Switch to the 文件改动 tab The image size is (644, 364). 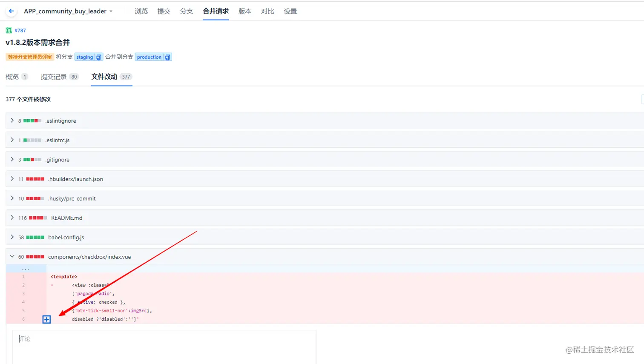(x=112, y=77)
